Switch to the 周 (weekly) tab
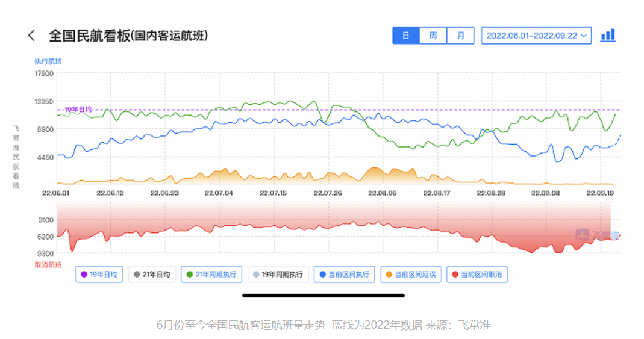 point(433,36)
